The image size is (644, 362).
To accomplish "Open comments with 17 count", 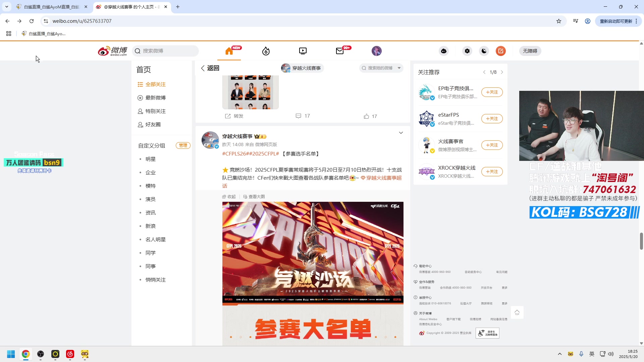I will point(303,116).
